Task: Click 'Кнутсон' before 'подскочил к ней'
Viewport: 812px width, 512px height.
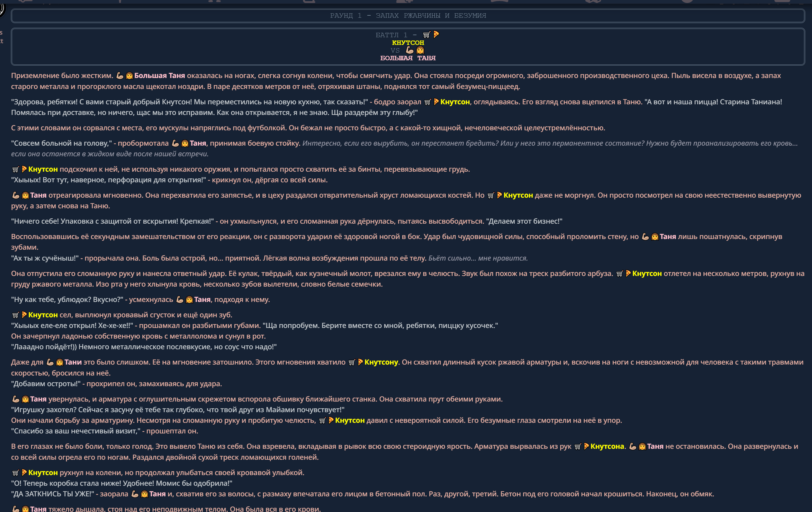Action: click(x=43, y=169)
